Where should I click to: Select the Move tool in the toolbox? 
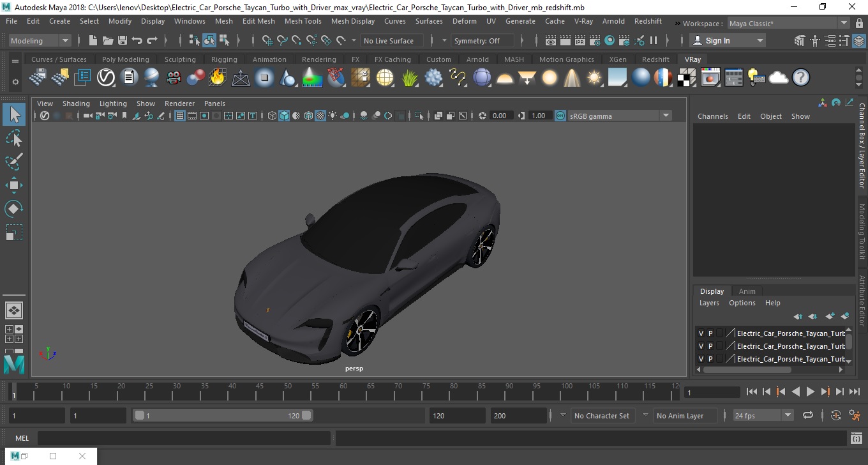(14, 185)
